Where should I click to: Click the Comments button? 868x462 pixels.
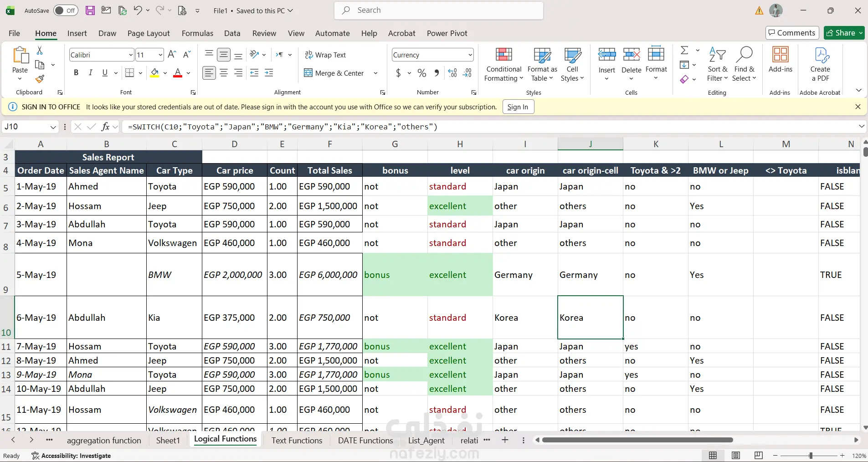pyautogui.click(x=792, y=33)
